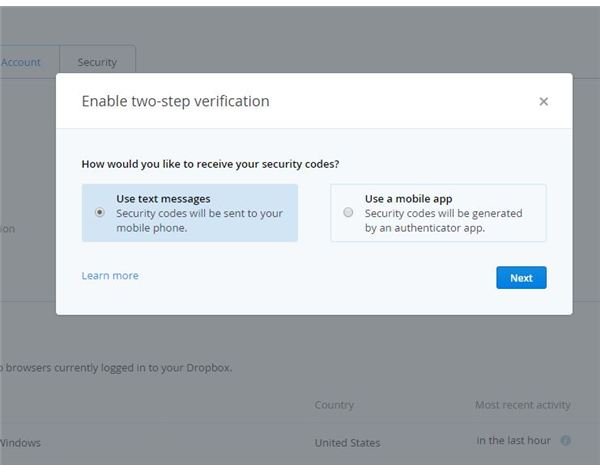Viewport: 600px width, 472px height.
Task: Click the United States country entry
Action: [x=347, y=443]
